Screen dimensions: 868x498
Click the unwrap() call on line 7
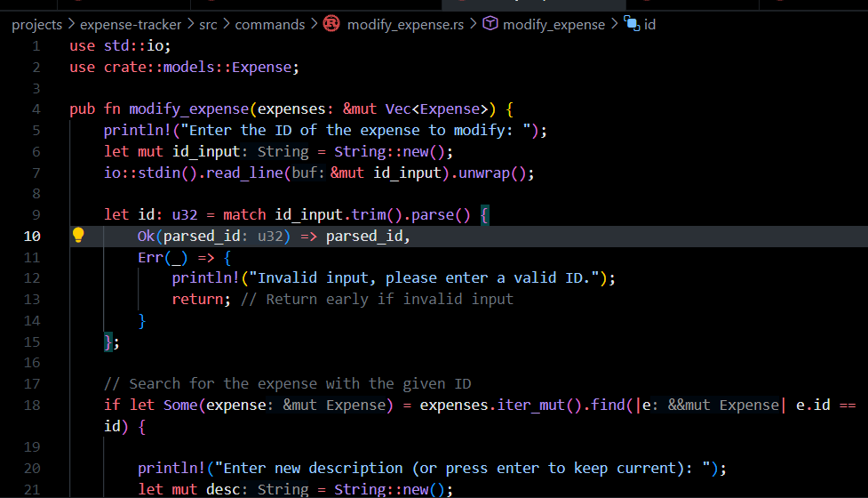coord(492,173)
